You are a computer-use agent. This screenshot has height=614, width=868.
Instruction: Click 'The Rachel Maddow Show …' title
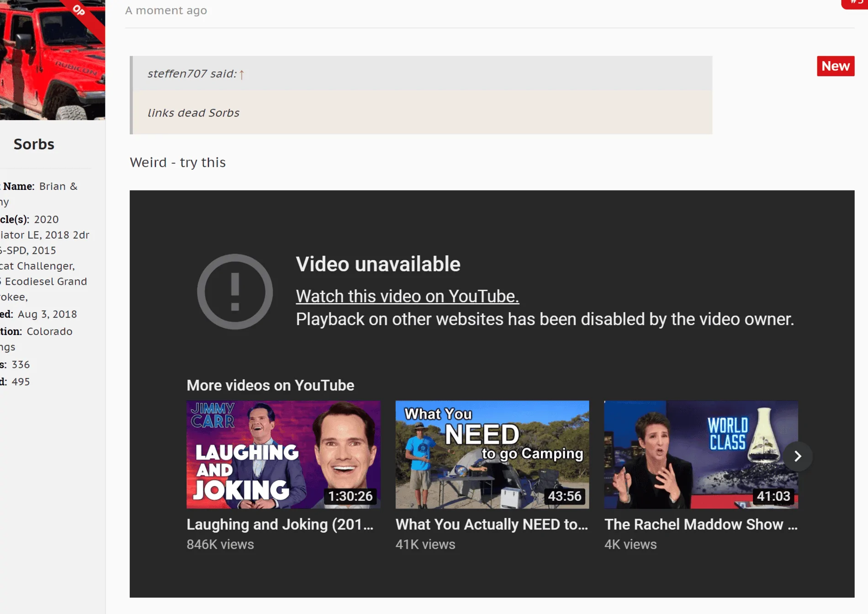pyautogui.click(x=701, y=525)
